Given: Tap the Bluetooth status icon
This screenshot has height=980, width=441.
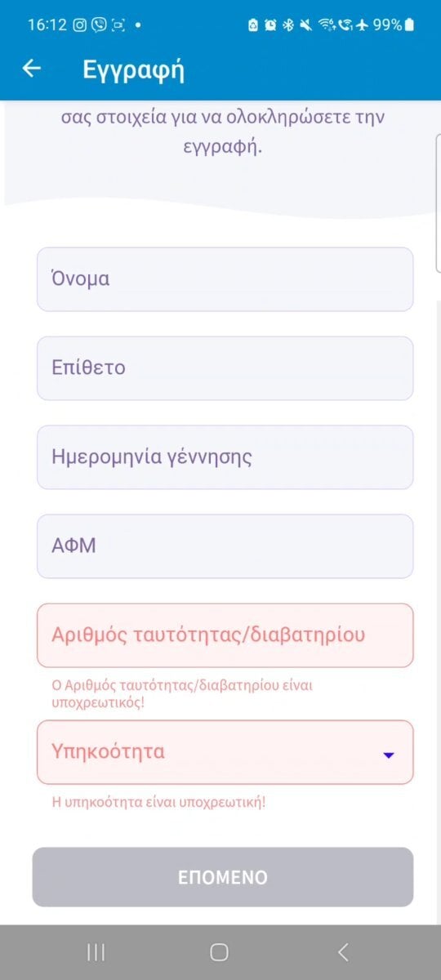Looking at the screenshot, I should point(288,24).
